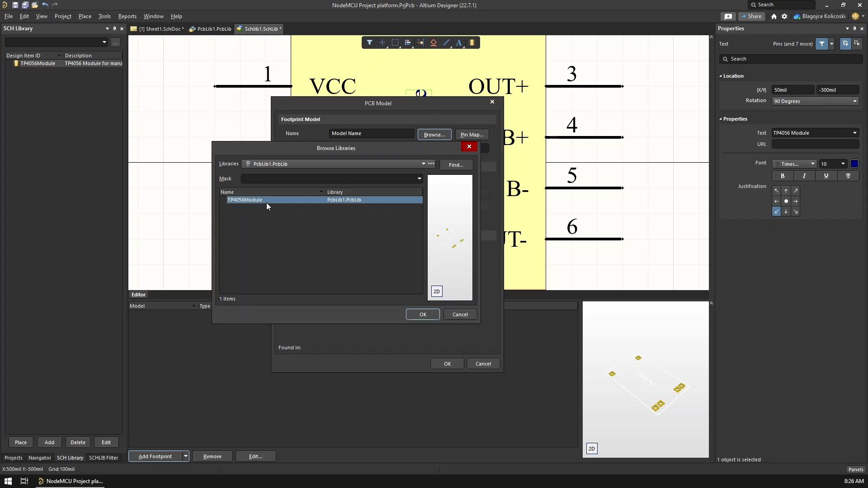Open the Altium home page icon
The height and width of the screenshot is (488, 868).
(774, 16)
